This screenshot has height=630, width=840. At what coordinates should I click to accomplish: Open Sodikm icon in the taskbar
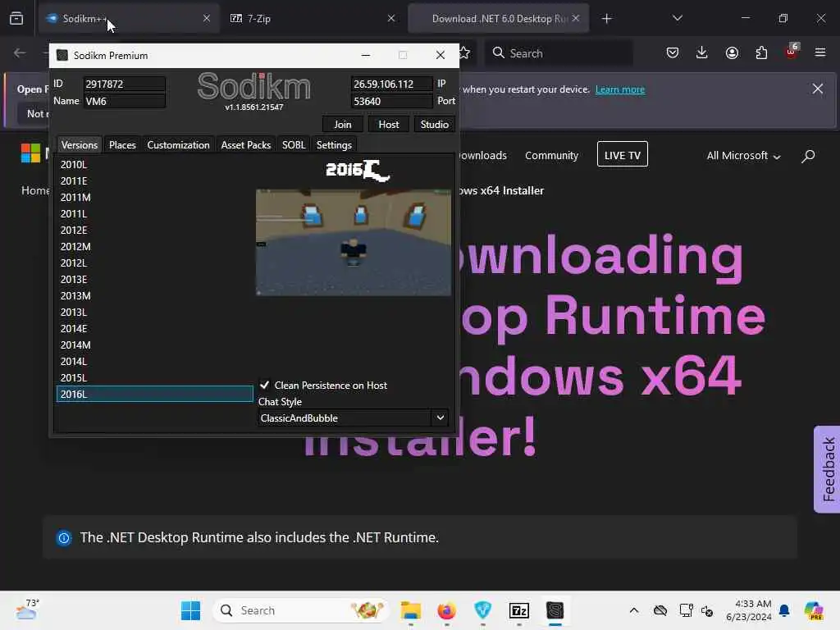[555, 610]
